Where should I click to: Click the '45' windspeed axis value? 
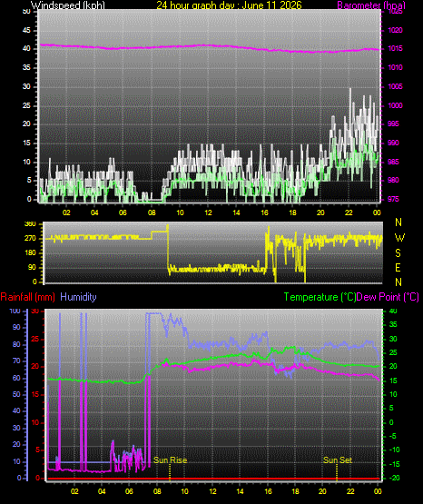(x=26, y=31)
